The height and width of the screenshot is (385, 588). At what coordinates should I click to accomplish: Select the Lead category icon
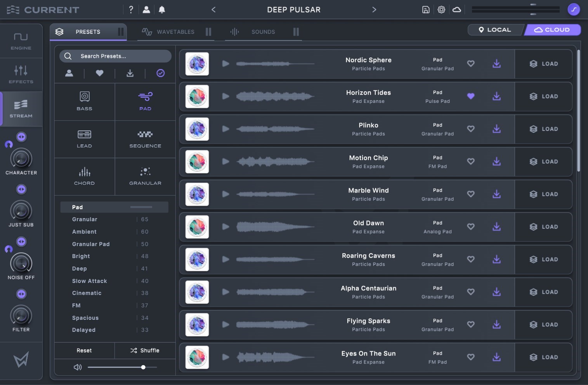(x=84, y=139)
